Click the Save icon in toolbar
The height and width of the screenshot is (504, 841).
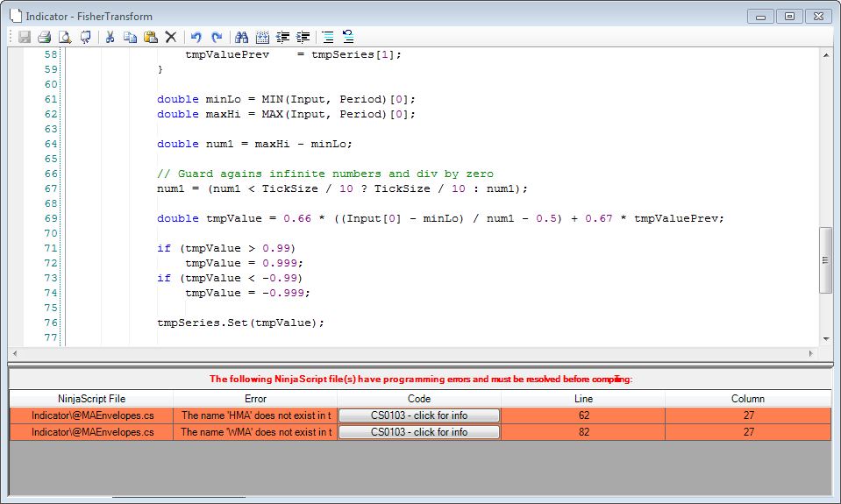tap(25, 37)
